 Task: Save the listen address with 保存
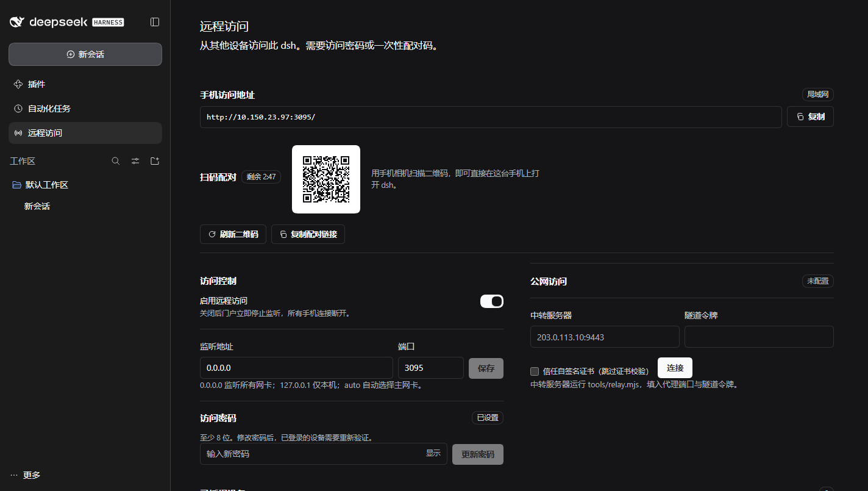[486, 368]
